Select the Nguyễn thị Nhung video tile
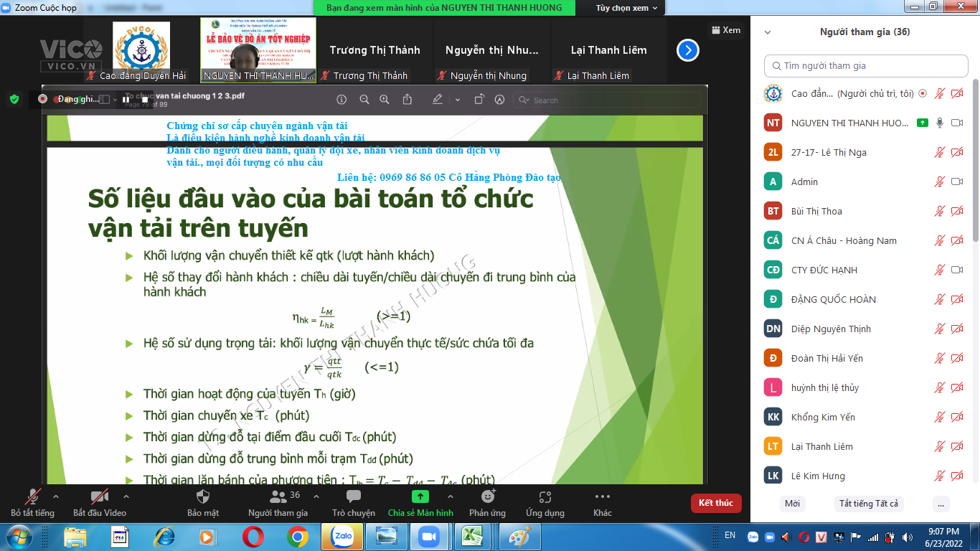 click(x=491, y=51)
